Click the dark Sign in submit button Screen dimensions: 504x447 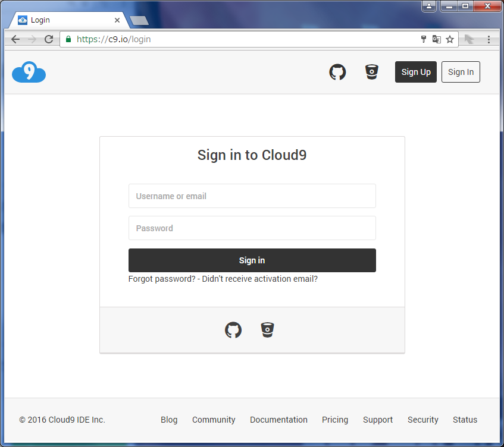[252, 260]
